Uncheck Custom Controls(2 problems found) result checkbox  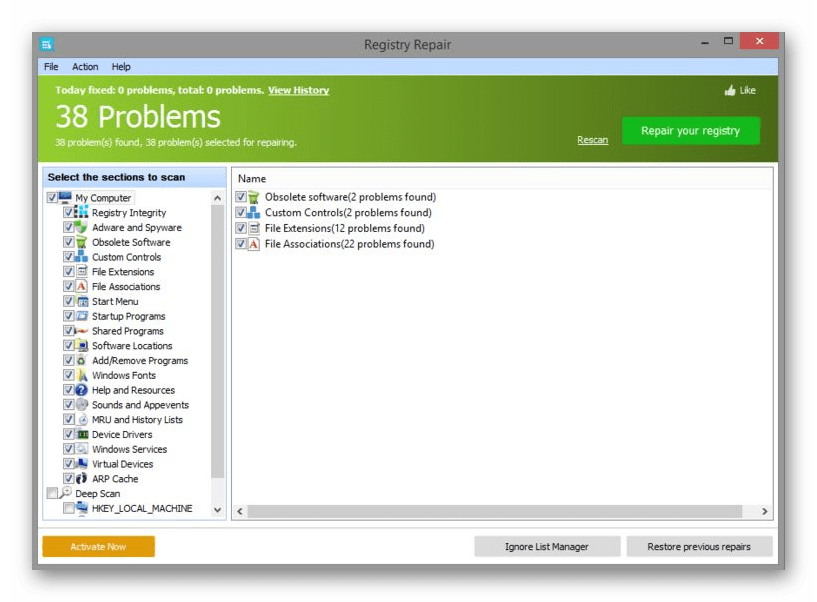[x=241, y=213]
